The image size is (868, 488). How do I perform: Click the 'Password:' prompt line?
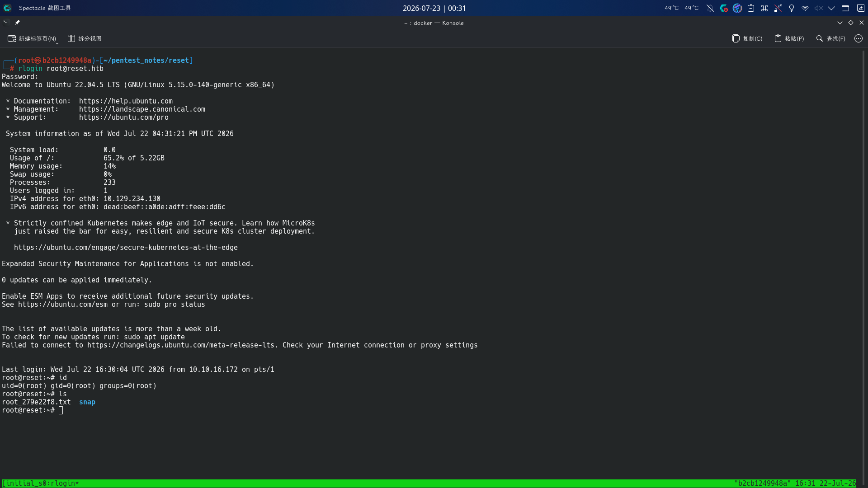click(x=20, y=77)
